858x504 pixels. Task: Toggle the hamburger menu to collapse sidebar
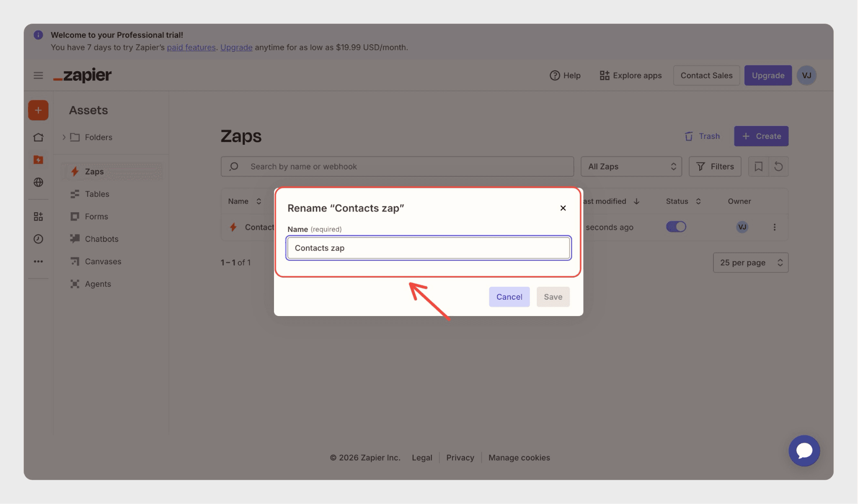(x=38, y=75)
